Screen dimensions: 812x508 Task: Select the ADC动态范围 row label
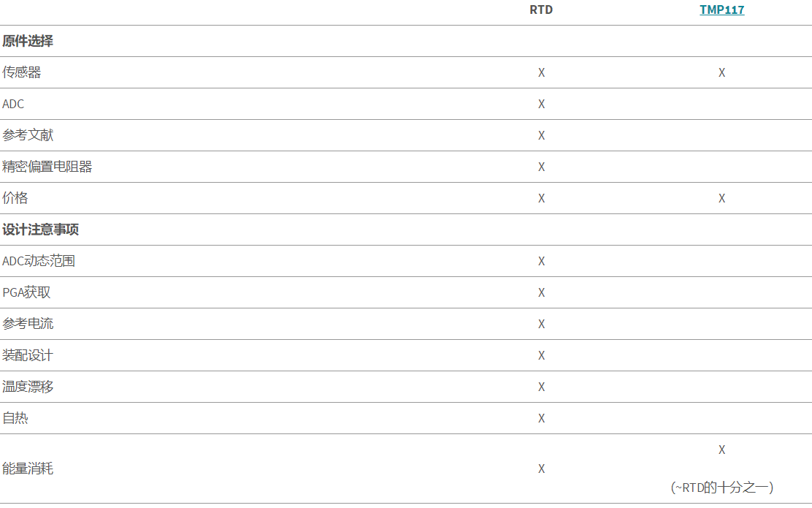click(x=39, y=261)
